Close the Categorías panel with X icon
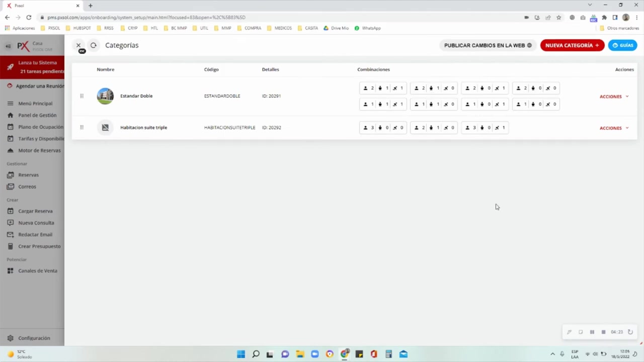The width and height of the screenshot is (644, 362). pos(78,45)
